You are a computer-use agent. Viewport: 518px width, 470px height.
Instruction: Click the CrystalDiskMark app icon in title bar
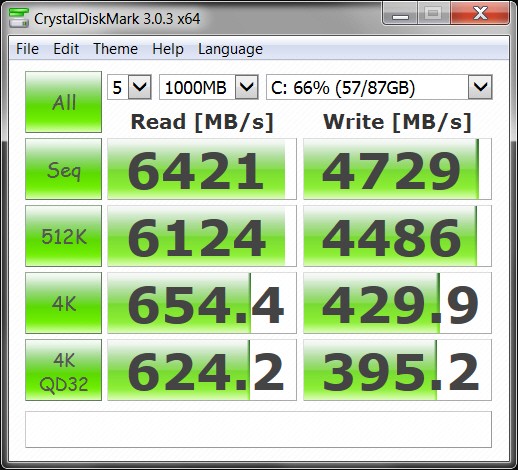(18, 18)
